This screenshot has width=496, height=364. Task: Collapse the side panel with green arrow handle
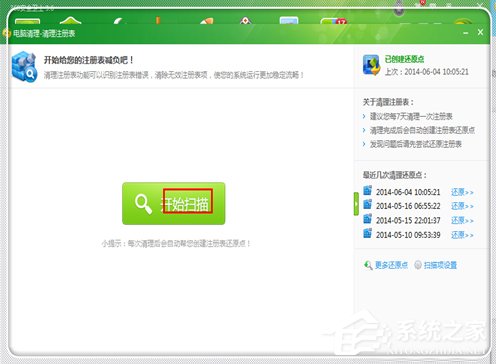click(x=356, y=203)
